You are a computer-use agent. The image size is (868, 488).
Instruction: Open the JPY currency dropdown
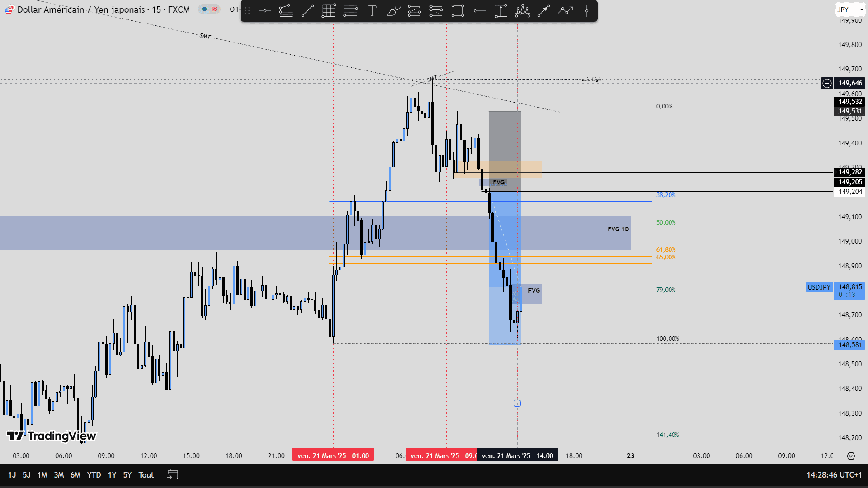pos(850,9)
